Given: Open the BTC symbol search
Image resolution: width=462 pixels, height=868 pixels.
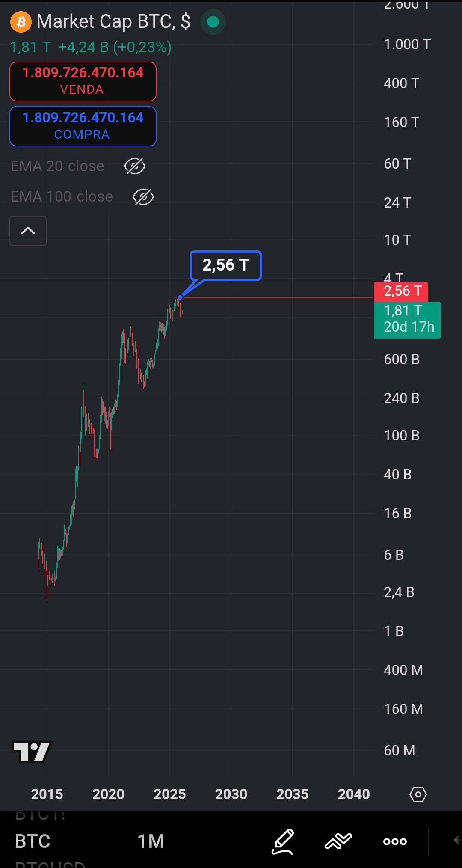Looking at the screenshot, I should click(33, 841).
